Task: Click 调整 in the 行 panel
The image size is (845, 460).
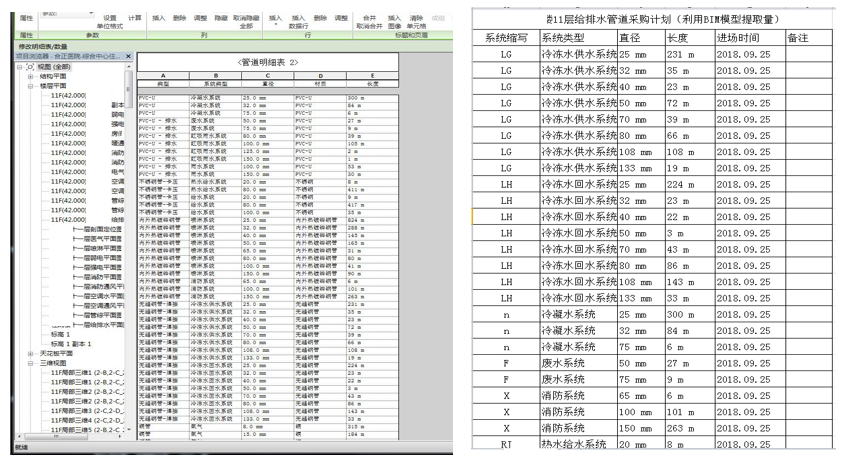Action: click(x=341, y=18)
